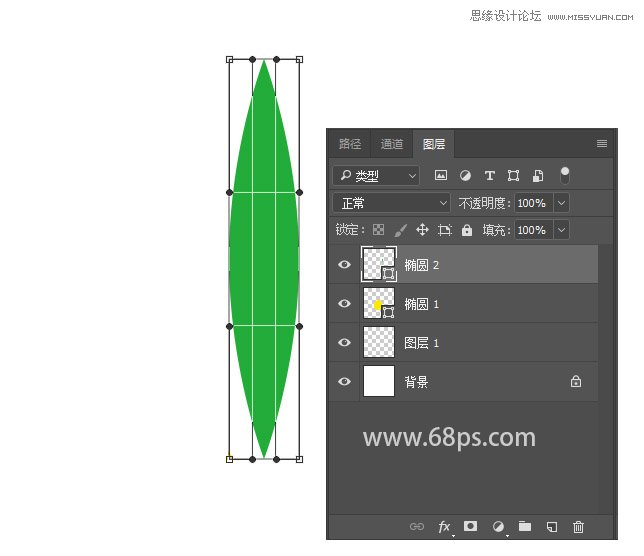Hide the 椭圆 1 layer
Screen dimensions: 644x556
tap(344, 303)
